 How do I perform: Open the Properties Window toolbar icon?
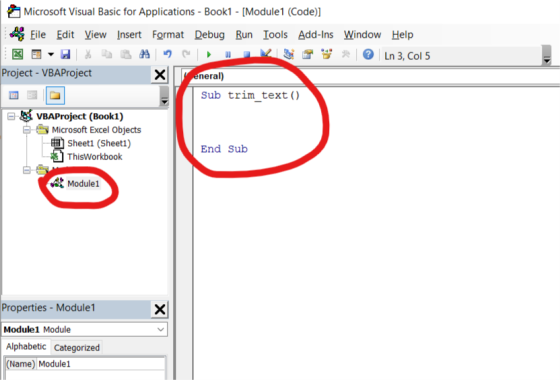click(308, 54)
